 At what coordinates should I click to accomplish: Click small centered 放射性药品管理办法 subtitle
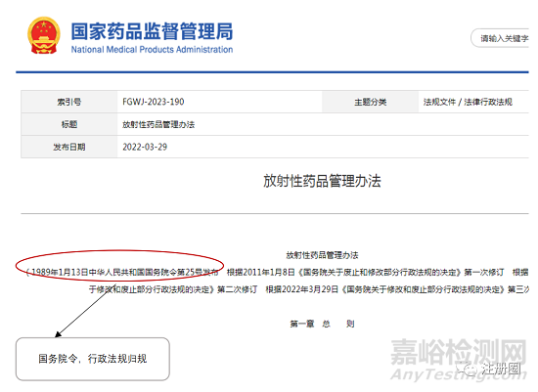(322, 255)
